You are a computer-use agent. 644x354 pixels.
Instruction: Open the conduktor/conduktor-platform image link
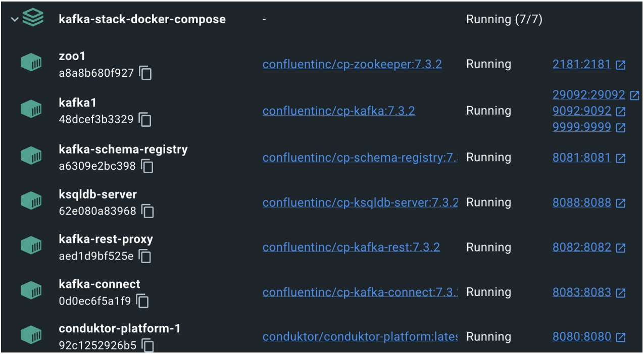click(360, 337)
